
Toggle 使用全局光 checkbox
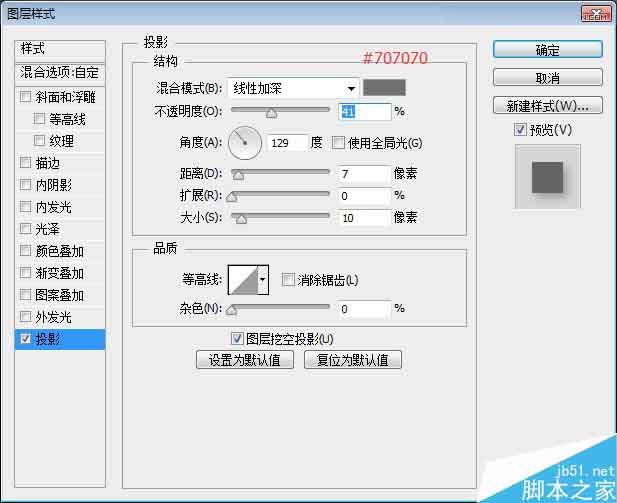coord(338,142)
